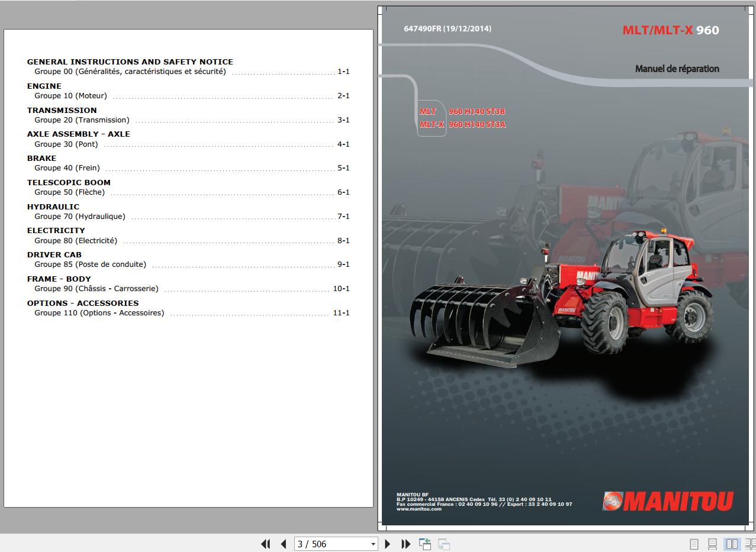This screenshot has height=552, width=756.
Task: Click the Manuel de réparation subtitle
Action: 677,69
